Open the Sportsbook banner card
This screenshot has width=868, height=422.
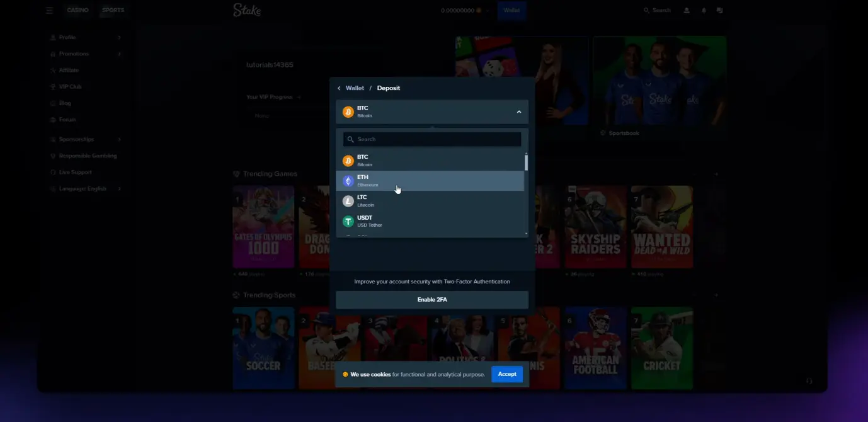pyautogui.click(x=660, y=88)
